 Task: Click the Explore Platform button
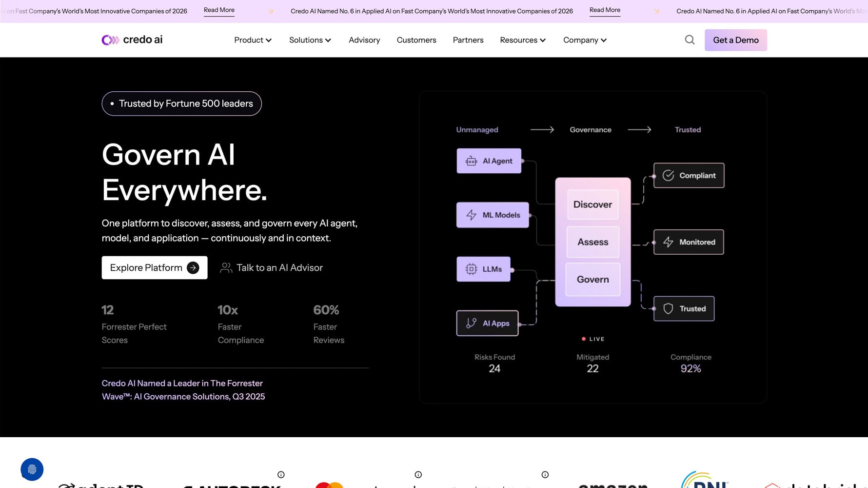[155, 268]
